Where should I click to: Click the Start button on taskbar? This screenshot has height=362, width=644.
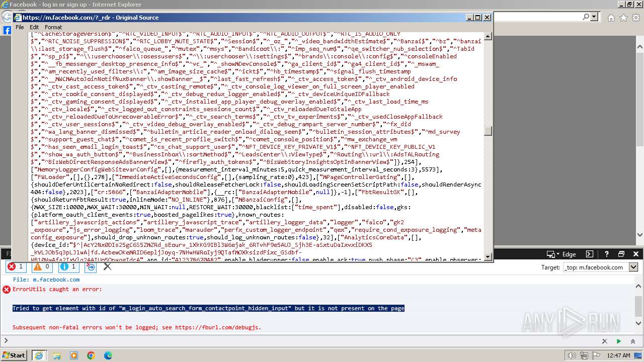pos(14,355)
